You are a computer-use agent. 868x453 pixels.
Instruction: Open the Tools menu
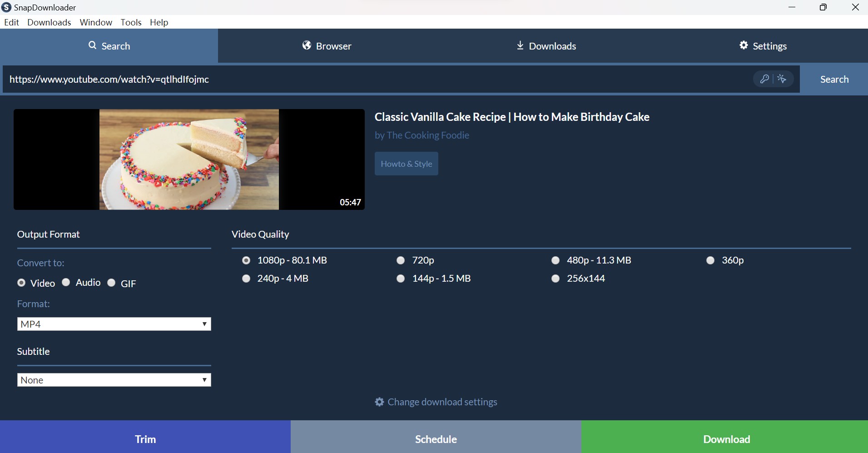[131, 22]
